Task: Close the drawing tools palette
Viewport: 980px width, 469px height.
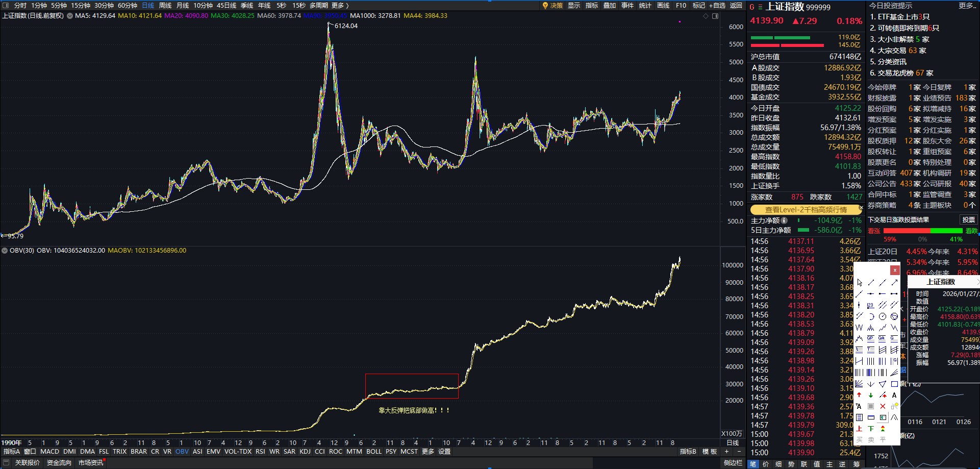Action: tap(895, 270)
